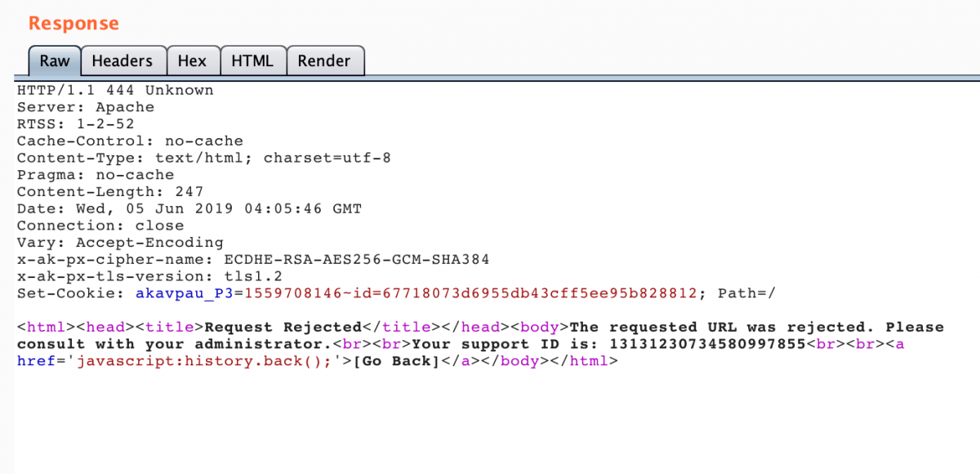The width and height of the screenshot is (980, 474).
Task: Switch to the Hex tab
Action: pyautogui.click(x=193, y=60)
